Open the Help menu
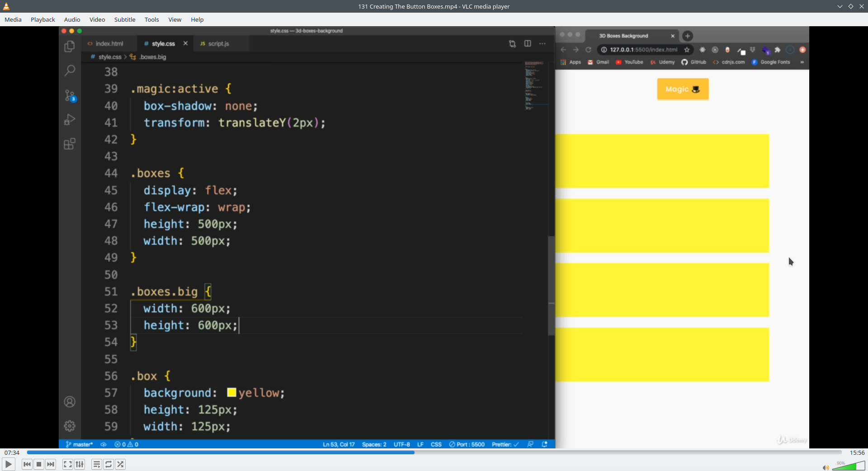 click(197, 19)
